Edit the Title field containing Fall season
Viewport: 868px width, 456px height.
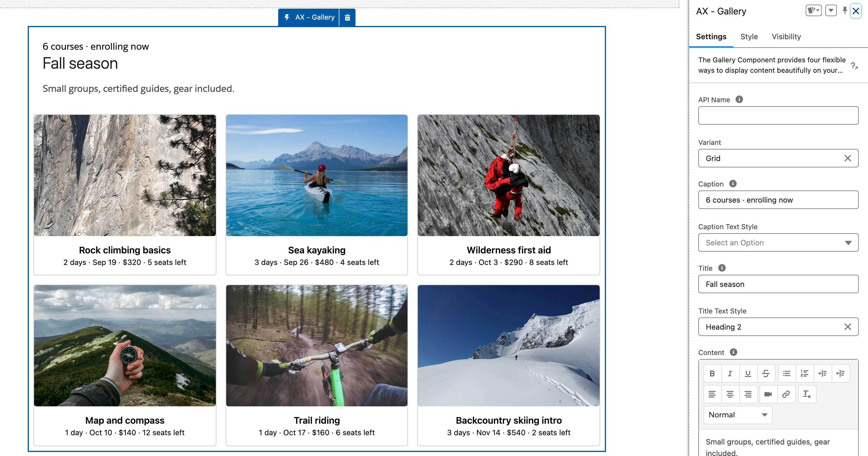[778, 284]
